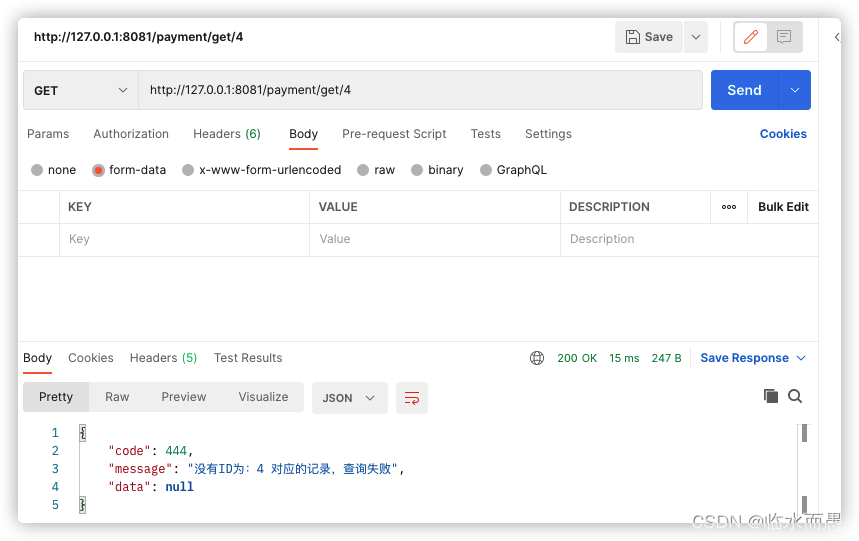Viewport: 859px width, 541px height.
Task: Click the Save button with floppy icon
Action: pos(649,37)
